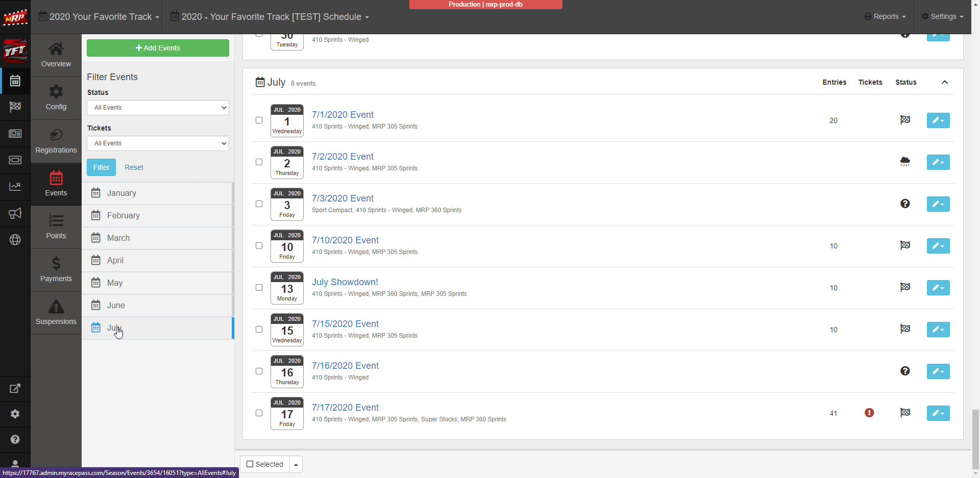Collapse the July events section chevron
Screen dimensions: 980x478
[x=945, y=82]
